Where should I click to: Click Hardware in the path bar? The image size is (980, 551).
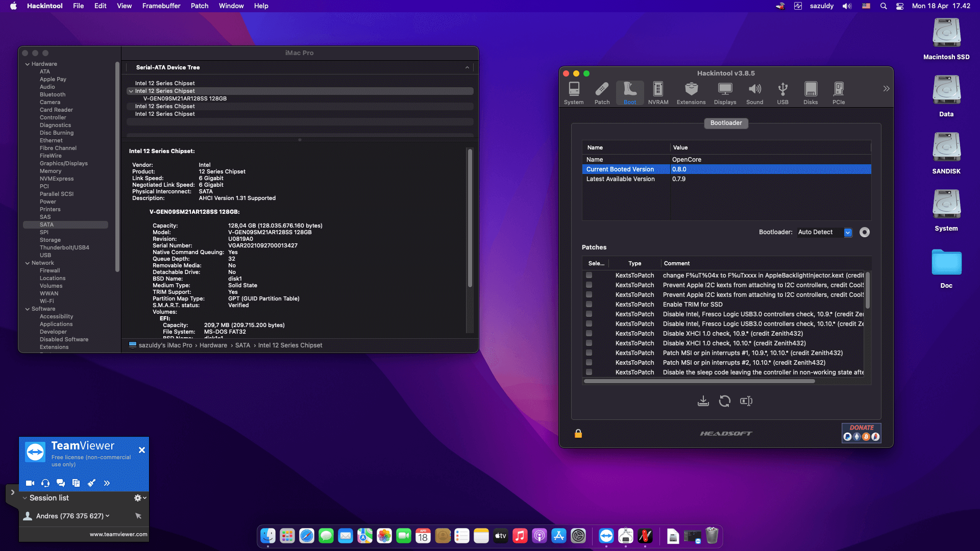click(213, 345)
